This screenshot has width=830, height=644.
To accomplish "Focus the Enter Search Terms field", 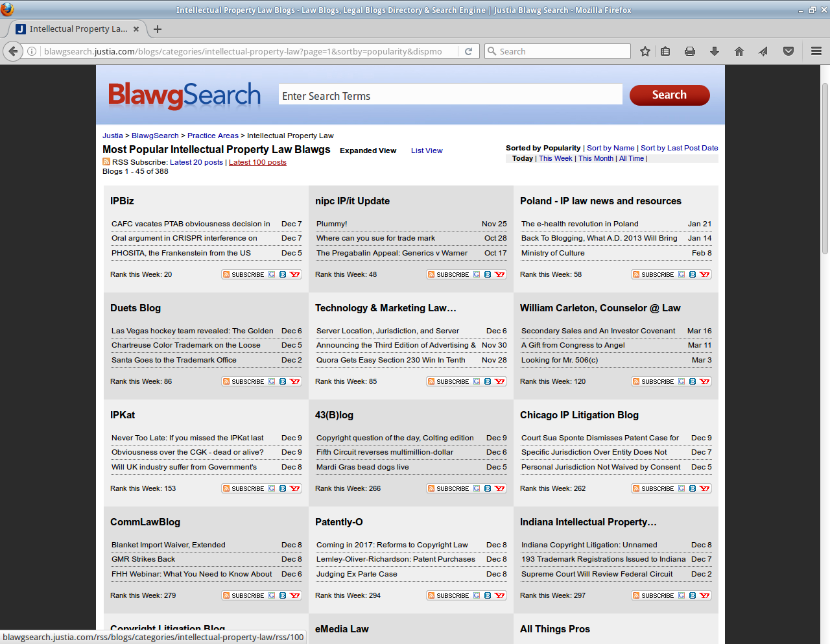I will click(x=451, y=95).
